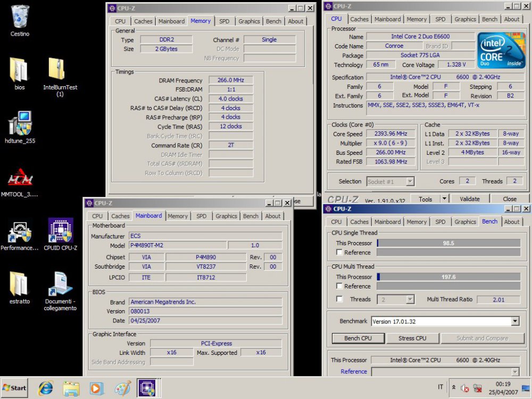
Task: Open the Start menu
Action: (13, 388)
